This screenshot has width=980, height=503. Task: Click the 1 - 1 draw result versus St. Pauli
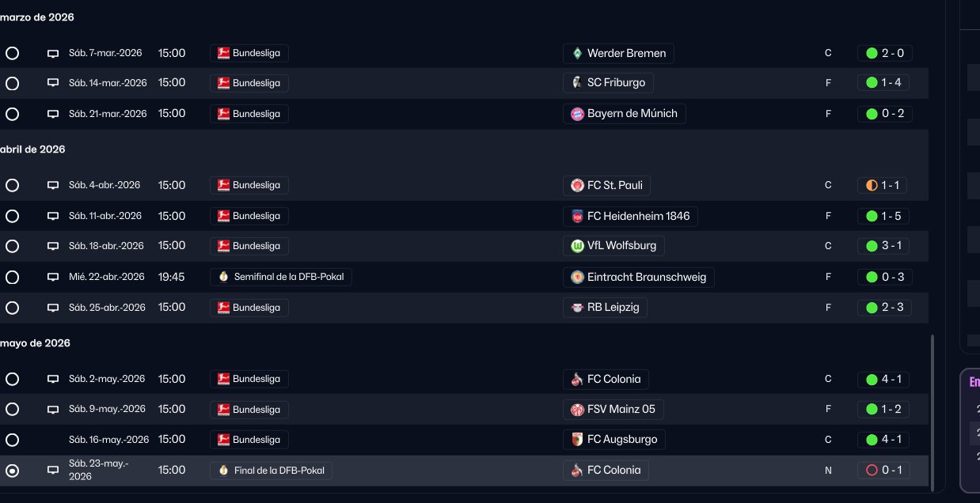(x=883, y=185)
